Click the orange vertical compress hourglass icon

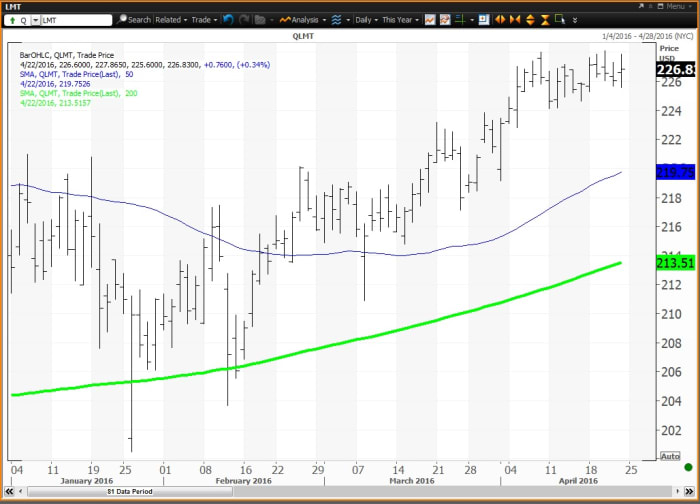(x=545, y=20)
